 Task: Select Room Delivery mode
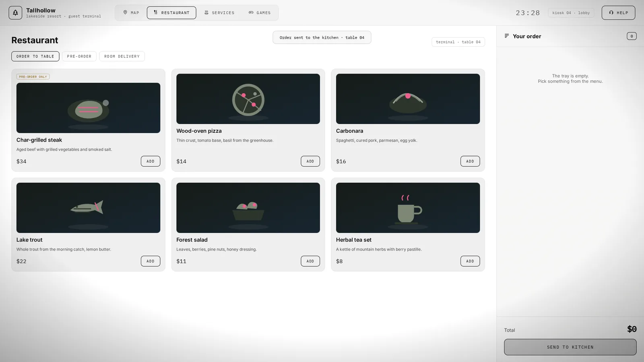pyautogui.click(x=122, y=56)
